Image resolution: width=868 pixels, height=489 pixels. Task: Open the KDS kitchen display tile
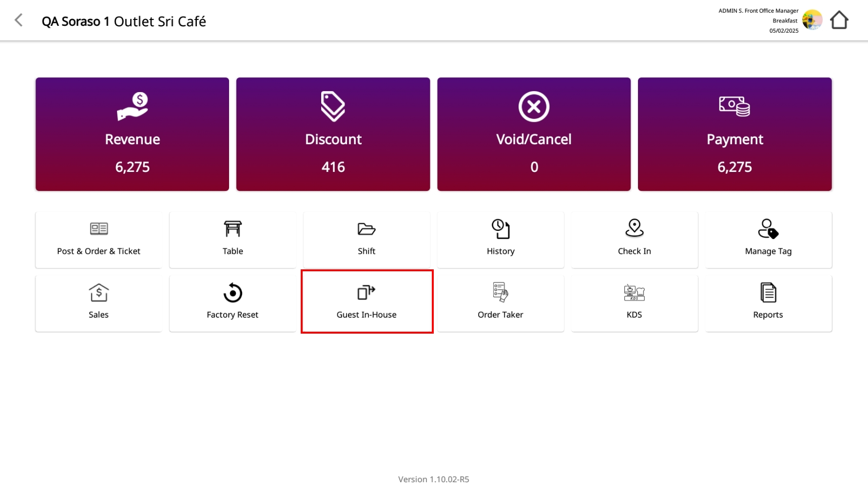[x=634, y=303]
